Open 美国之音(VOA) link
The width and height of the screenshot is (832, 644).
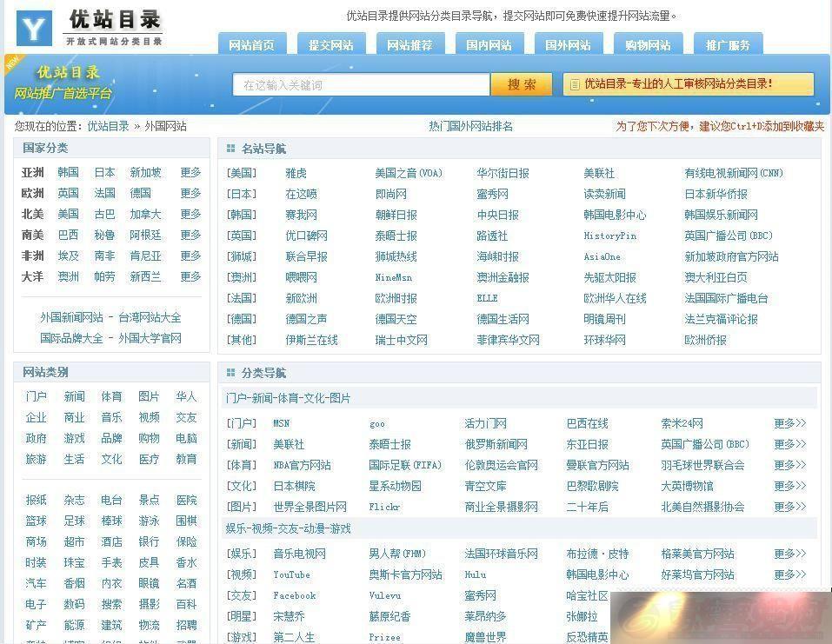(x=409, y=173)
